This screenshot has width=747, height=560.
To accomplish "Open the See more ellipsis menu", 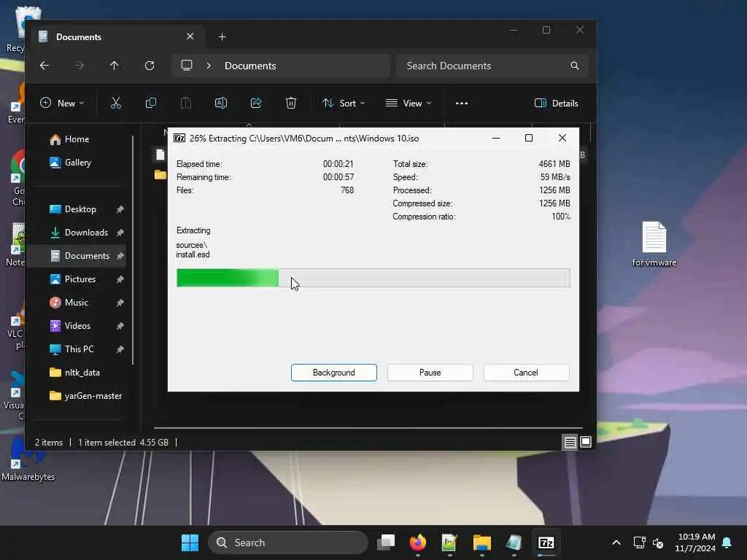I will coord(461,104).
